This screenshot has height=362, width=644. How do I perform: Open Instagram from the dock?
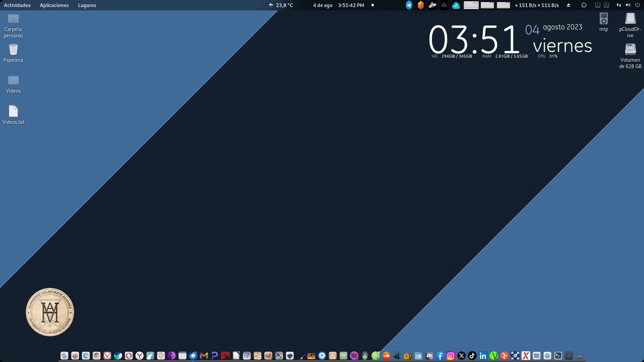(x=450, y=356)
